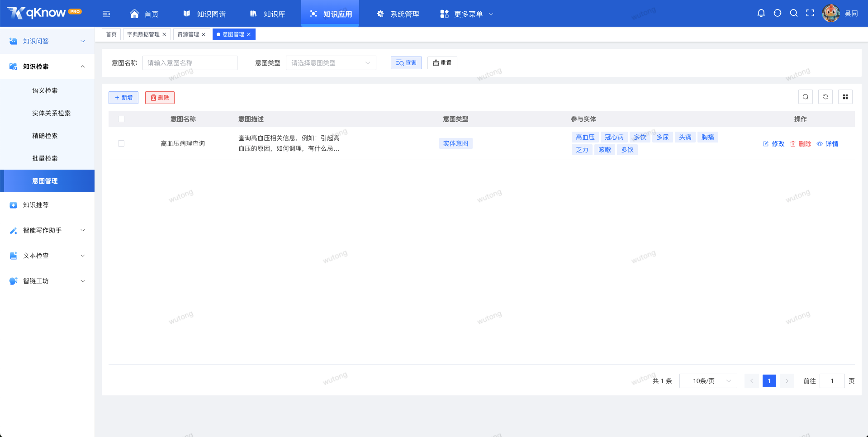Click the refresh icon above the table
Viewport: 868px width, 437px height.
pyautogui.click(x=825, y=97)
